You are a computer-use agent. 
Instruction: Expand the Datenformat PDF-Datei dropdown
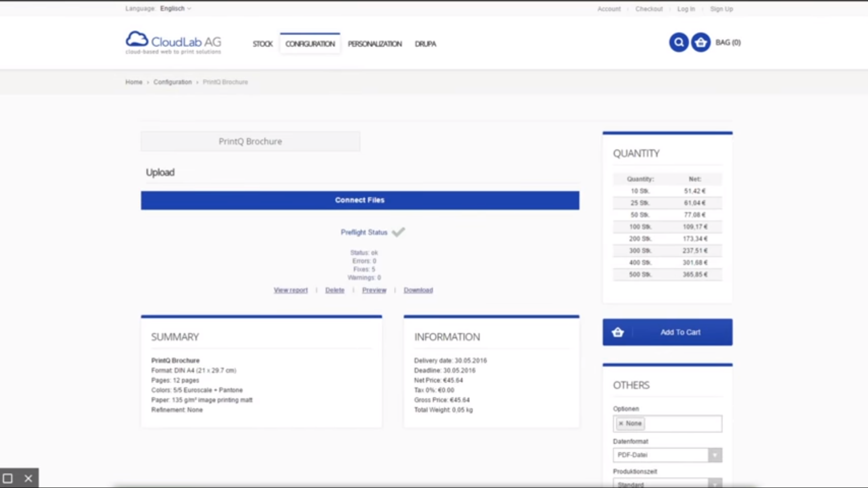[667, 455]
